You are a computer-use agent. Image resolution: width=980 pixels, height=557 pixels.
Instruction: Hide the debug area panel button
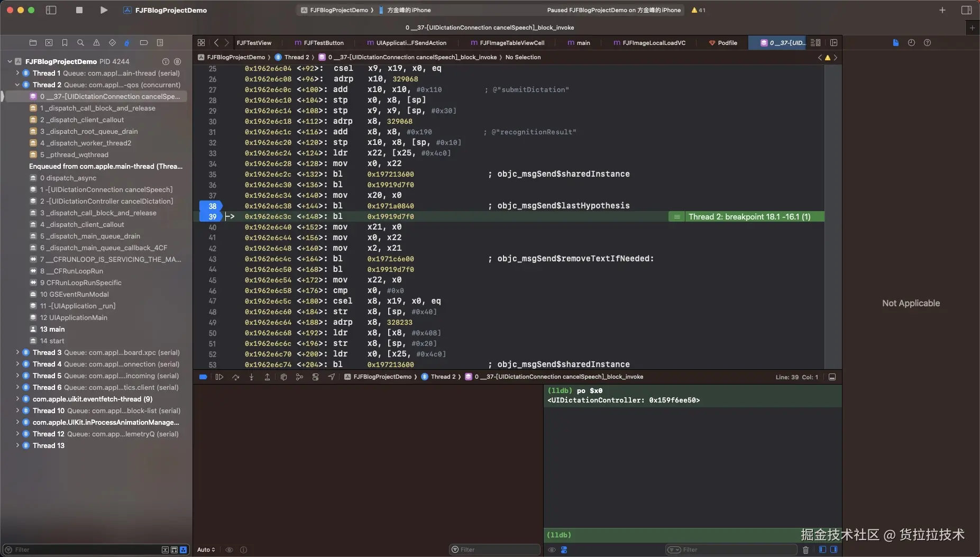click(832, 377)
